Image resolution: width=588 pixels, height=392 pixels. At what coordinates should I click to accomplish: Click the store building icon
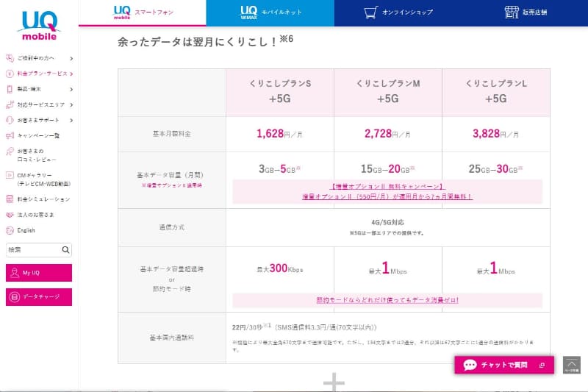tap(511, 13)
